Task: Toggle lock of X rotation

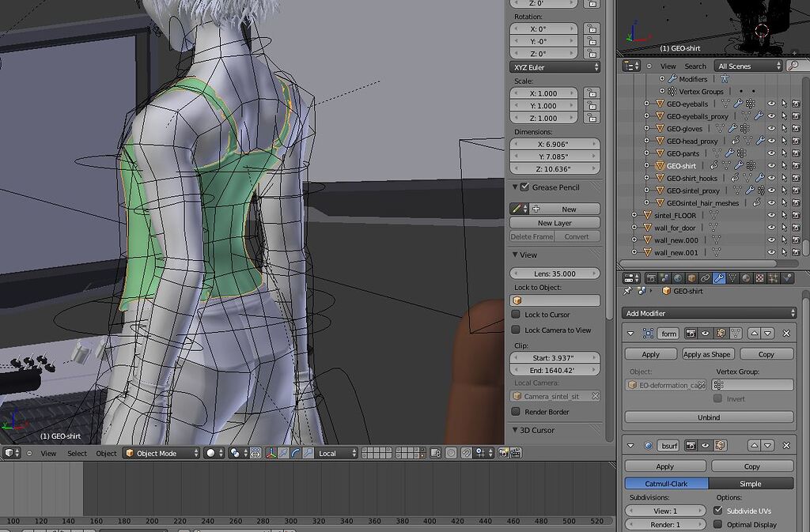Action: (x=592, y=29)
